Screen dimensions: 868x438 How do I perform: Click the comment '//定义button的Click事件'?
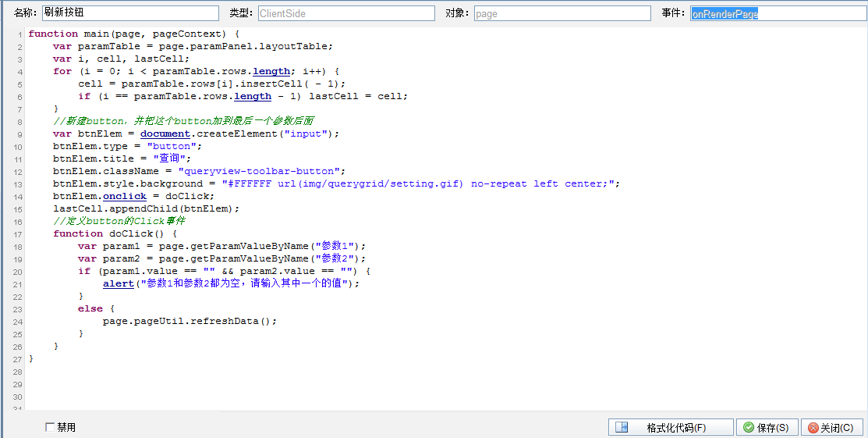119,221
